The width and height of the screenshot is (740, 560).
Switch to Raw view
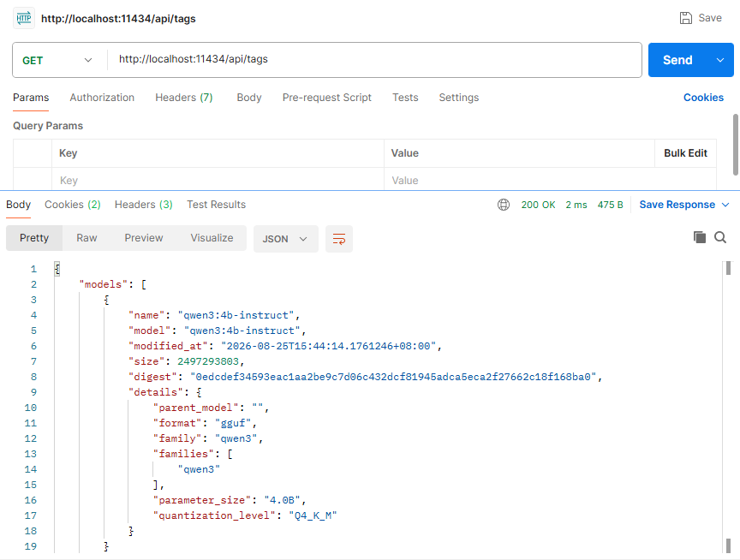[x=87, y=238]
